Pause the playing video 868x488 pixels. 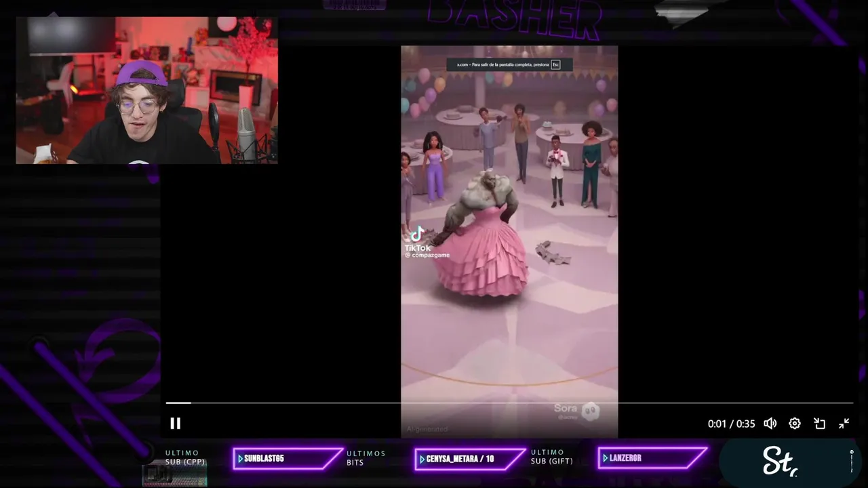coord(175,424)
